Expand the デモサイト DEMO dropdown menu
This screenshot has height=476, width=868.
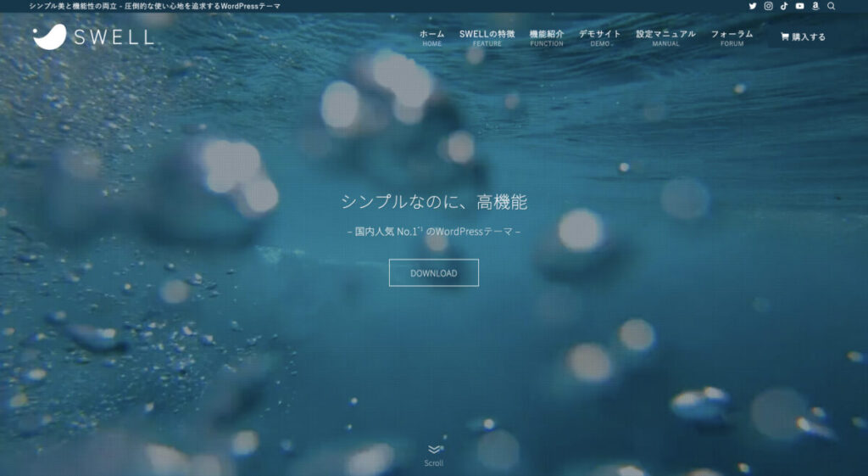599,38
